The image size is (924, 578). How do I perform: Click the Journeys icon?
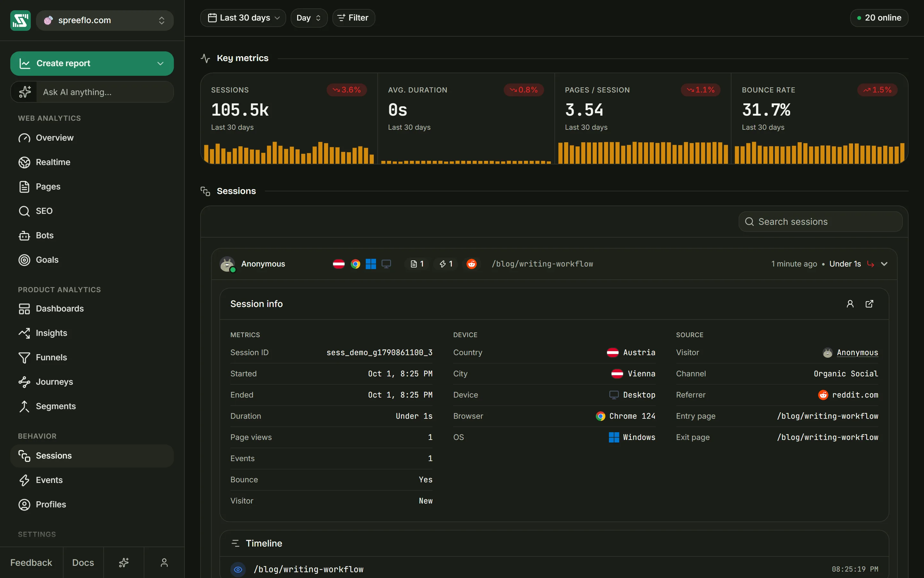24,382
